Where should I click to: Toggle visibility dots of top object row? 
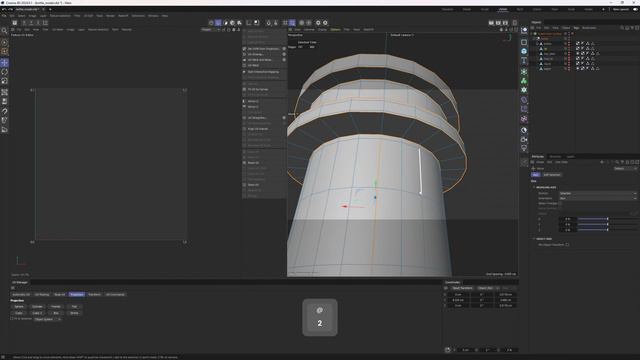[x=569, y=34]
